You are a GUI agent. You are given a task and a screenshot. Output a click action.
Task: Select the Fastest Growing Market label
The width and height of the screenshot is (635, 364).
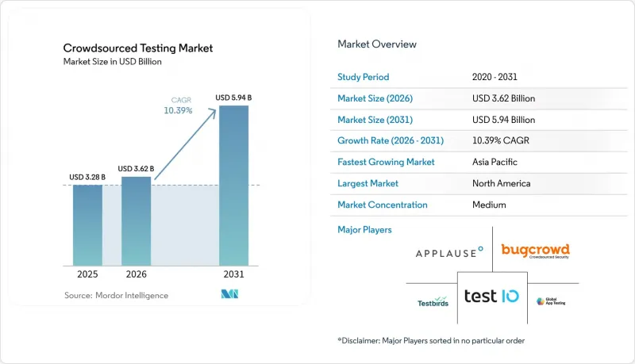tap(386, 162)
